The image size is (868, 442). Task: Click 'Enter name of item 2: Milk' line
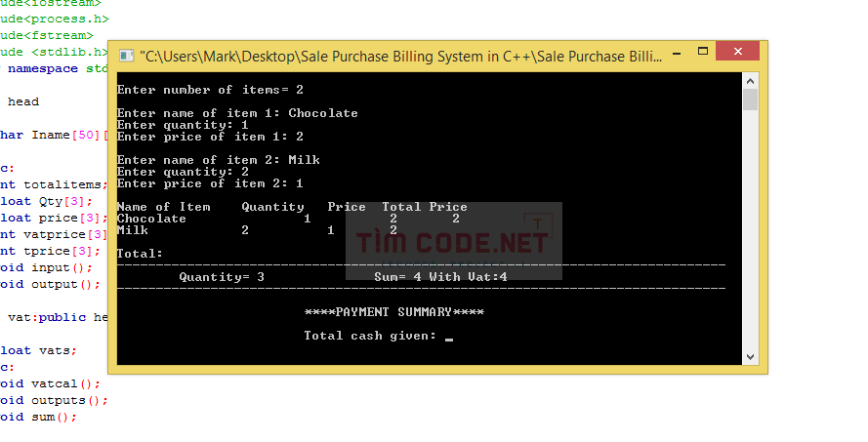click(218, 160)
